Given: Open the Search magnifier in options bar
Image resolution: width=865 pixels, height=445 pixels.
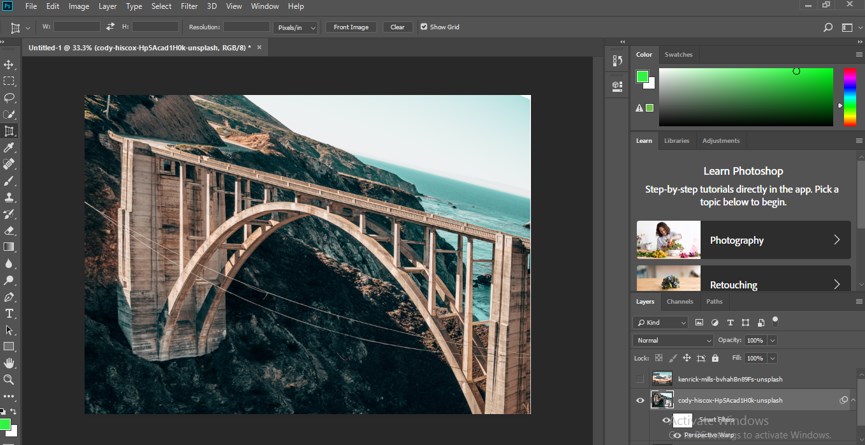Looking at the screenshot, I should (x=827, y=27).
